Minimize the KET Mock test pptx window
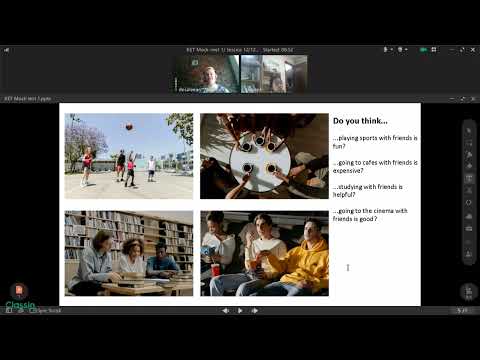 coord(452,99)
